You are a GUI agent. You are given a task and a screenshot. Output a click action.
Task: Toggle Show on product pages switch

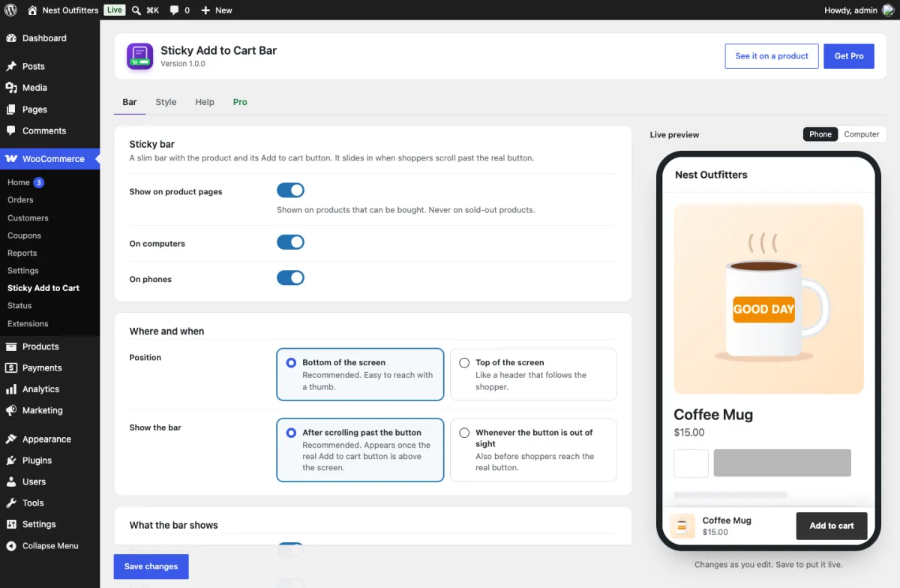pos(290,190)
